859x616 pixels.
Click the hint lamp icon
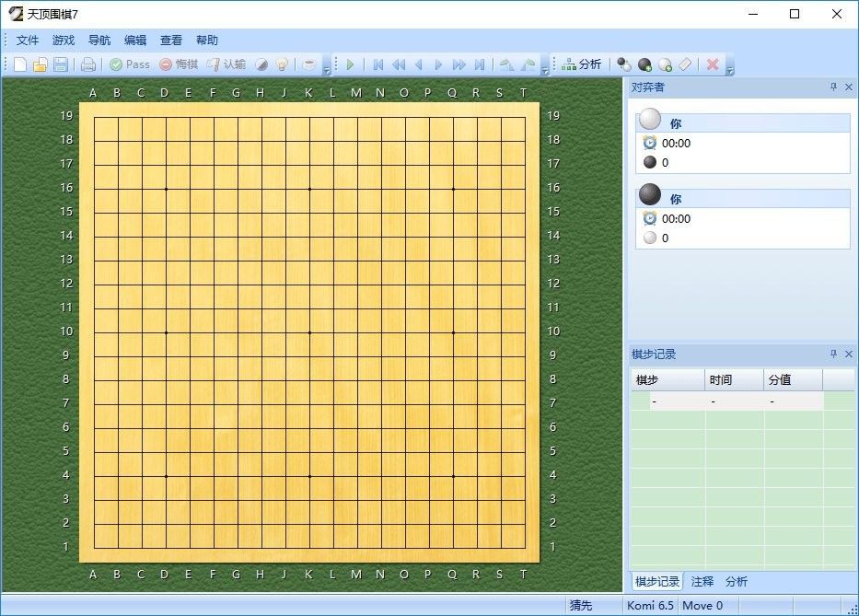(x=281, y=64)
